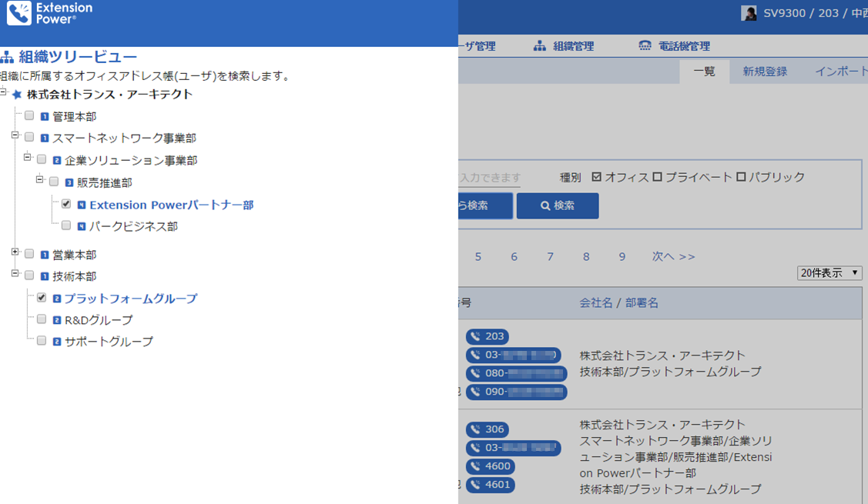Check the スマートネットワーク事業部 checkbox

[x=29, y=137]
